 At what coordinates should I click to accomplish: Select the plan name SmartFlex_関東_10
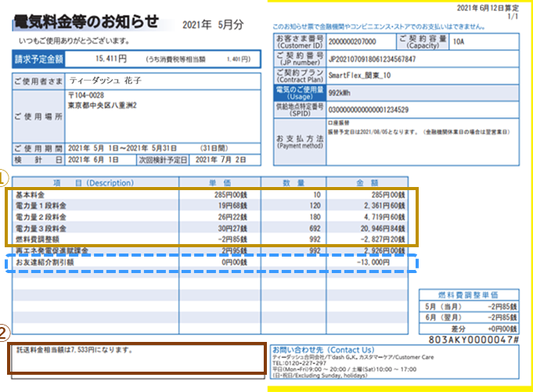[x=359, y=75]
